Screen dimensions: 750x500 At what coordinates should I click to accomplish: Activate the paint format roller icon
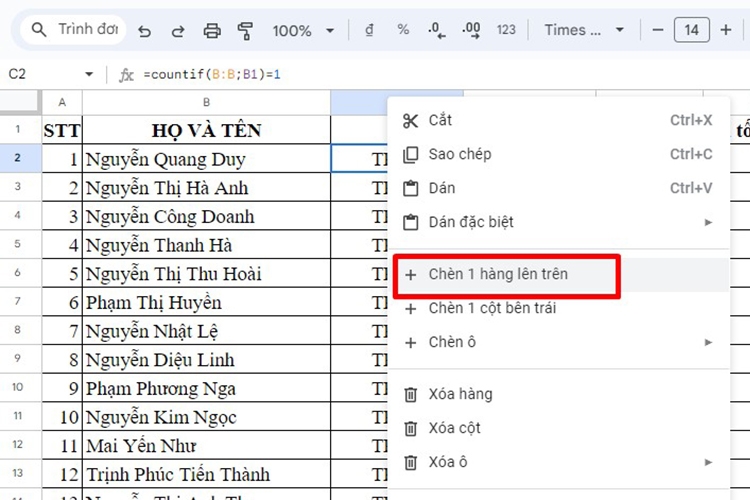[245, 31]
